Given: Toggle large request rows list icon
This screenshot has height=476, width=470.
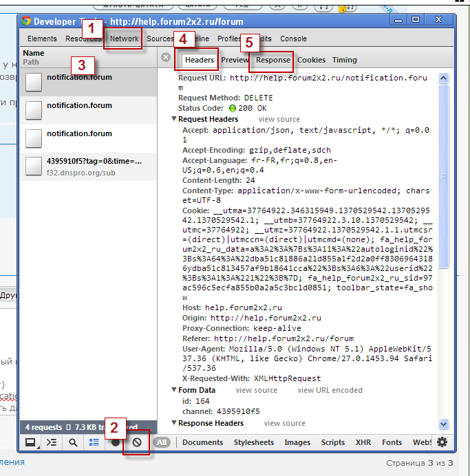Looking at the screenshot, I should pos(94,442).
